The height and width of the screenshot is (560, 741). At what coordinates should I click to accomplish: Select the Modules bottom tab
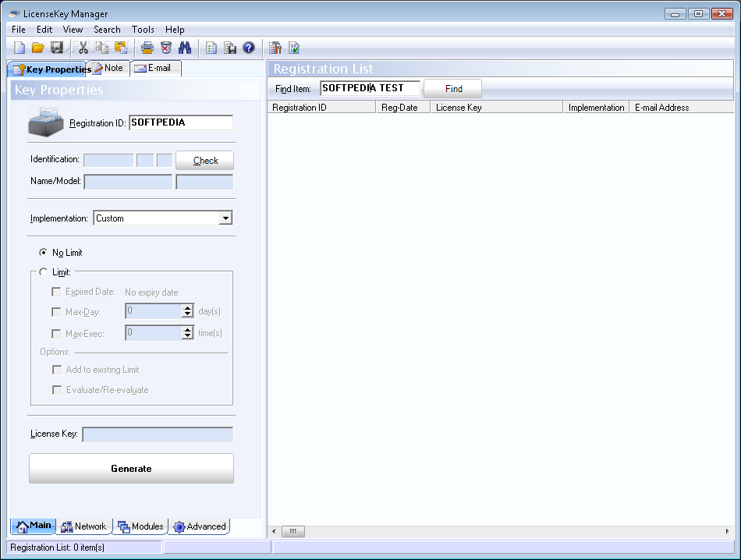[x=140, y=526]
